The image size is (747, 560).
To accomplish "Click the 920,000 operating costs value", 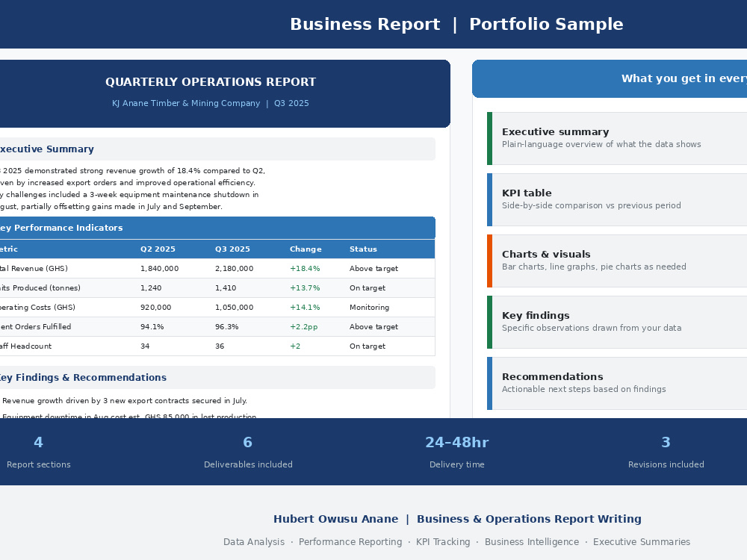I will click(156, 308).
